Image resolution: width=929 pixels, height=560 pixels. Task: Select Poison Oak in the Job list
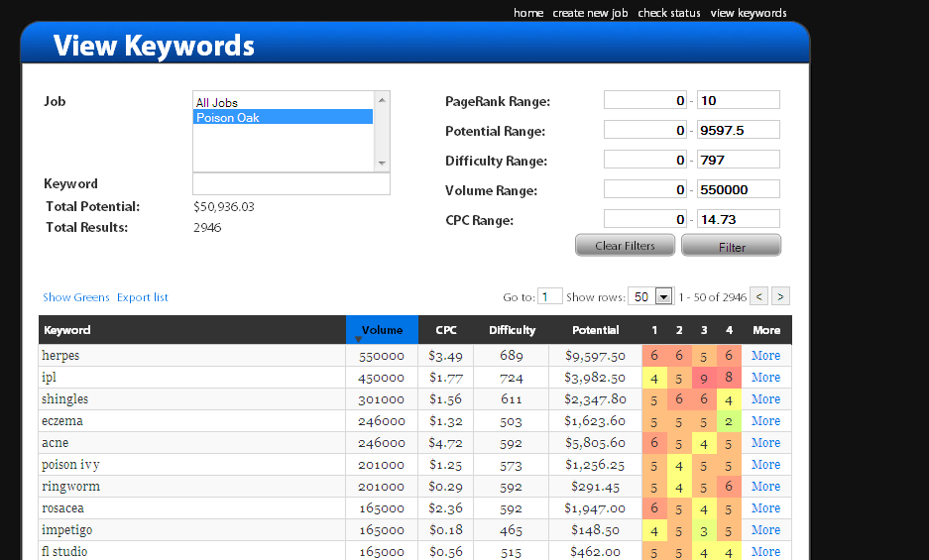pos(283,117)
